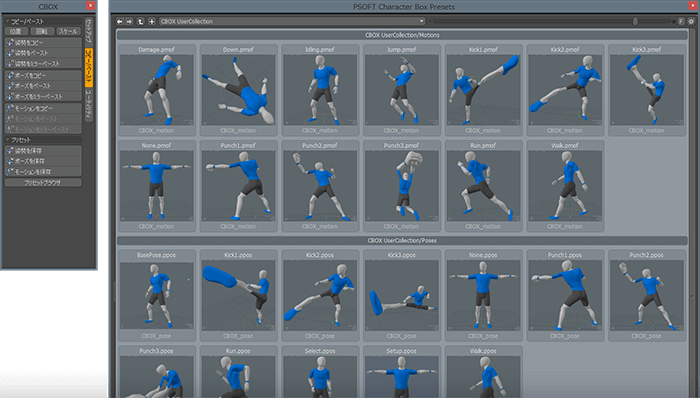Image resolution: width=700 pixels, height=398 pixels.
Task: Go up to parent folder
Action: coord(141,21)
